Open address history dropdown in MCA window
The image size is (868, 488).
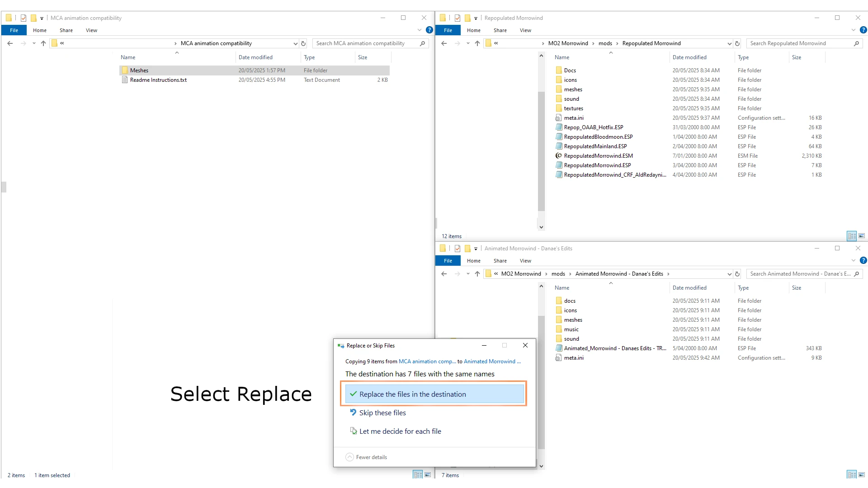pyautogui.click(x=295, y=43)
